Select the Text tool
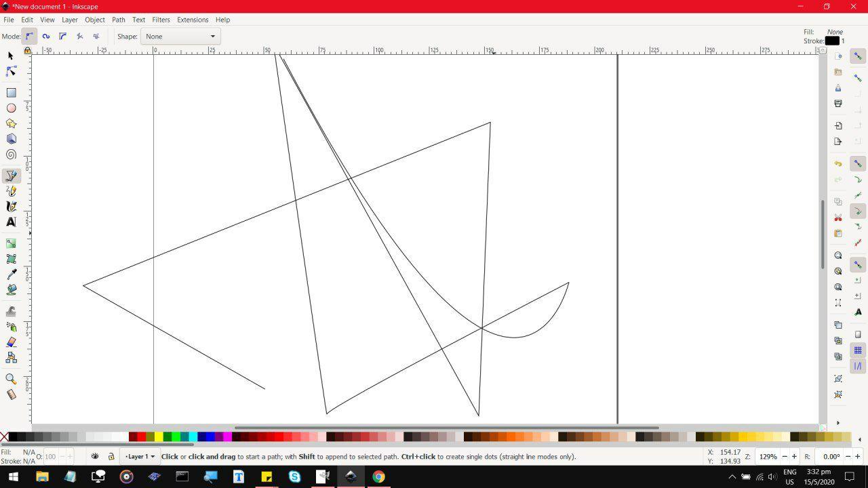This screenshot has width=868, height=488. pos(11,222)
